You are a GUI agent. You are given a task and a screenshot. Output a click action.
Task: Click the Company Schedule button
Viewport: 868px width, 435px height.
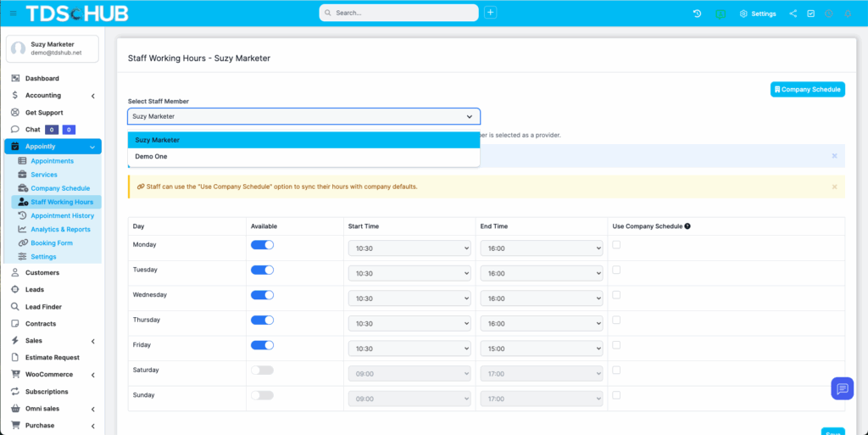click(x=807, y=89)
